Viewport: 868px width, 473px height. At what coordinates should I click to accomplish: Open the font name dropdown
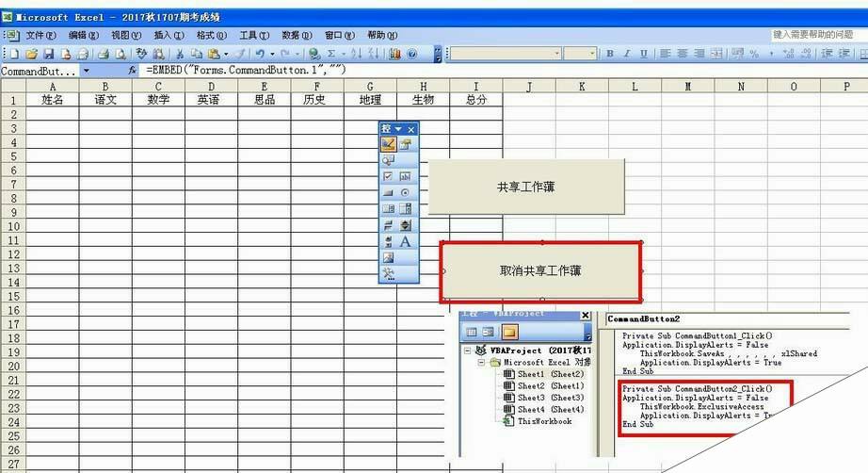pyautogui.click(x=556, y=54)
